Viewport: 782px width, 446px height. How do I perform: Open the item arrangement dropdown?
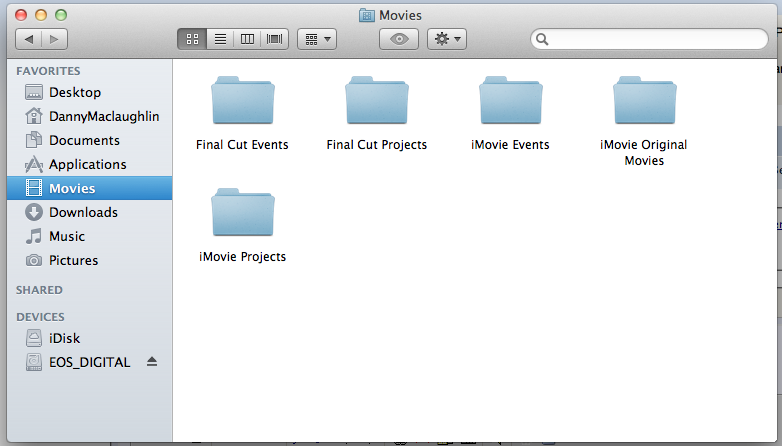pos(317,39)
